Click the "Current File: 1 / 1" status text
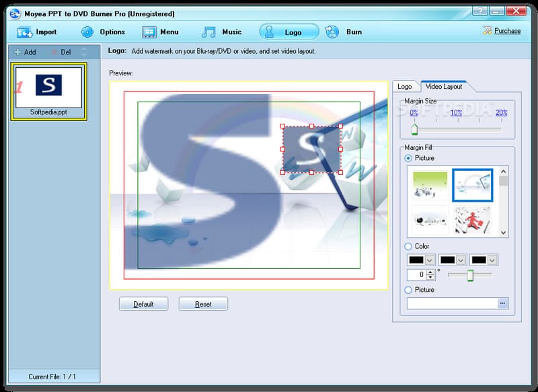The width and height of the screenshot is (538, 392). 52,377
